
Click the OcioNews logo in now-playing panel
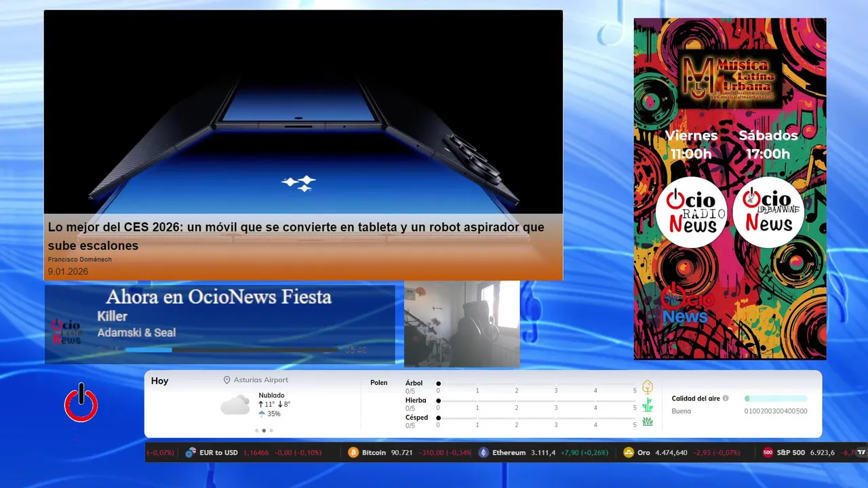click(x=66, y=331)
